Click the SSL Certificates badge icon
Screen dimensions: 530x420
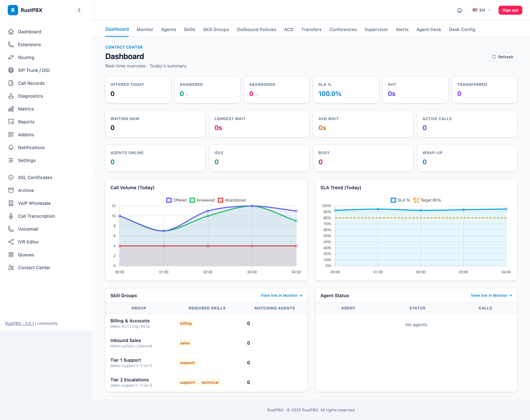point(11,177)
